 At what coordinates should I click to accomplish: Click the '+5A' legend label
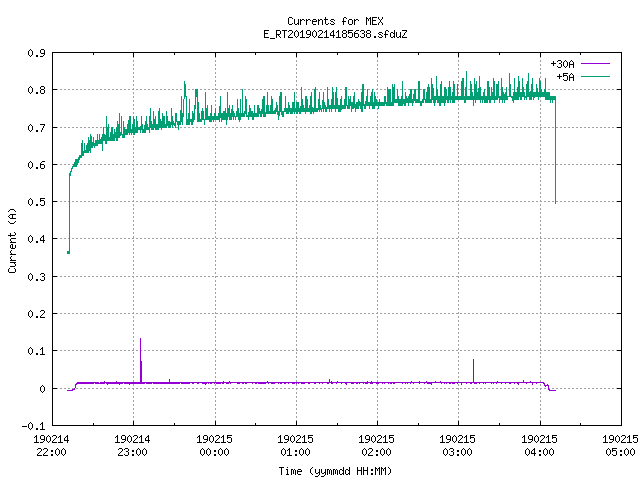pos(565,77)
